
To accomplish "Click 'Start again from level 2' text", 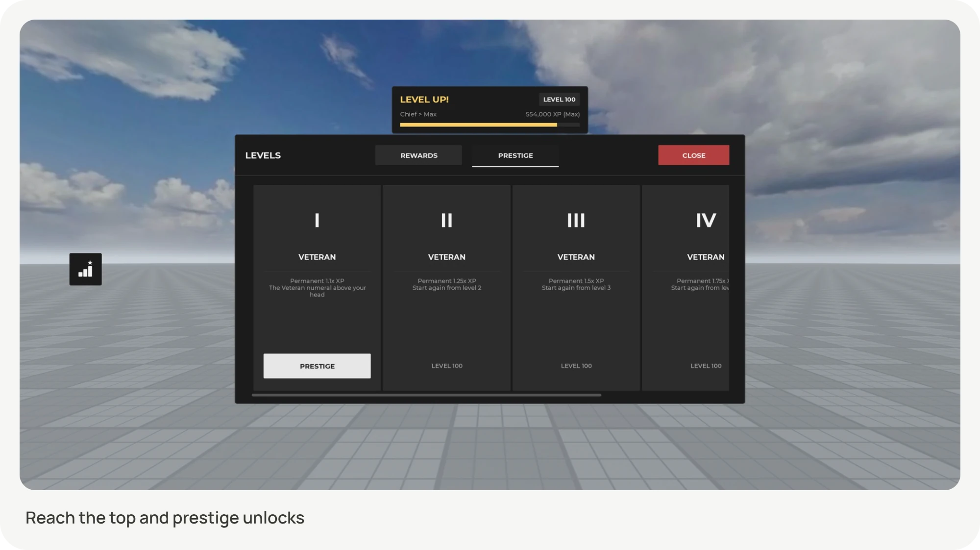I will coord(447,288).
